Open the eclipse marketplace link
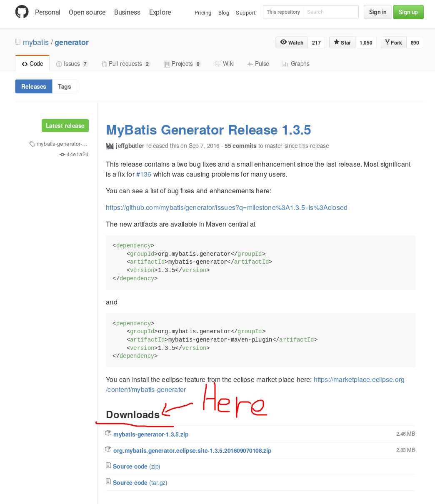 pyautogui.click(x=255, y=384)
